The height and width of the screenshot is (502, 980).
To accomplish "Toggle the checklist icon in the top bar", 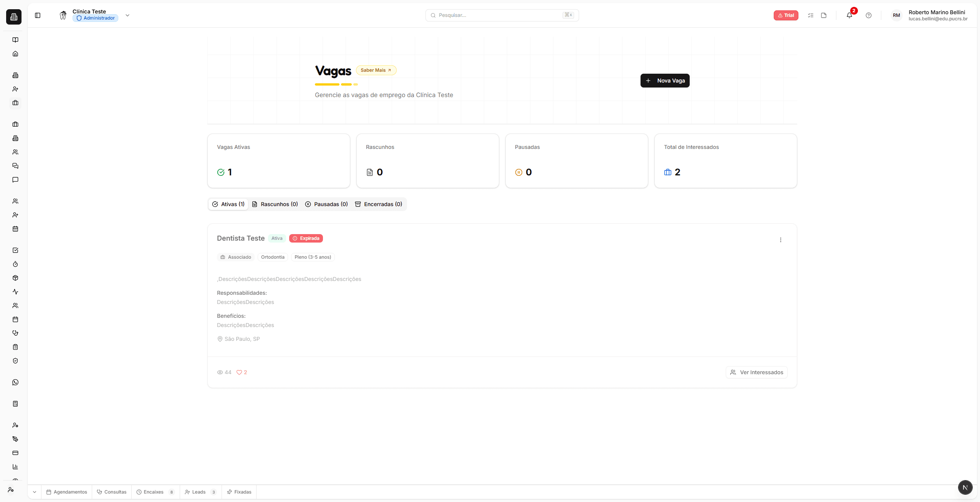I will point(811,15).
